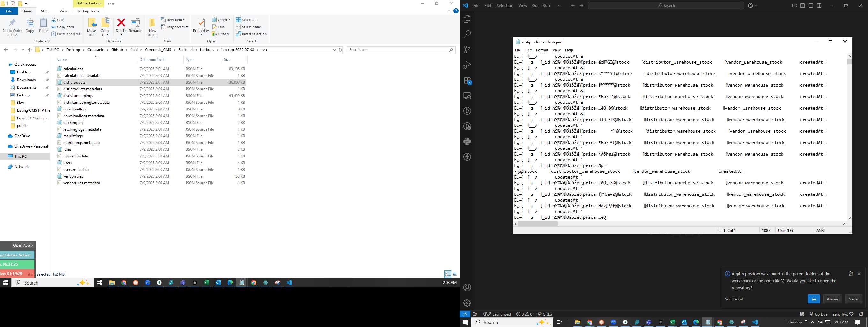Click the gear icon in the git notification
The width and height of the screenshot is (868, 327).
(850, 274)
